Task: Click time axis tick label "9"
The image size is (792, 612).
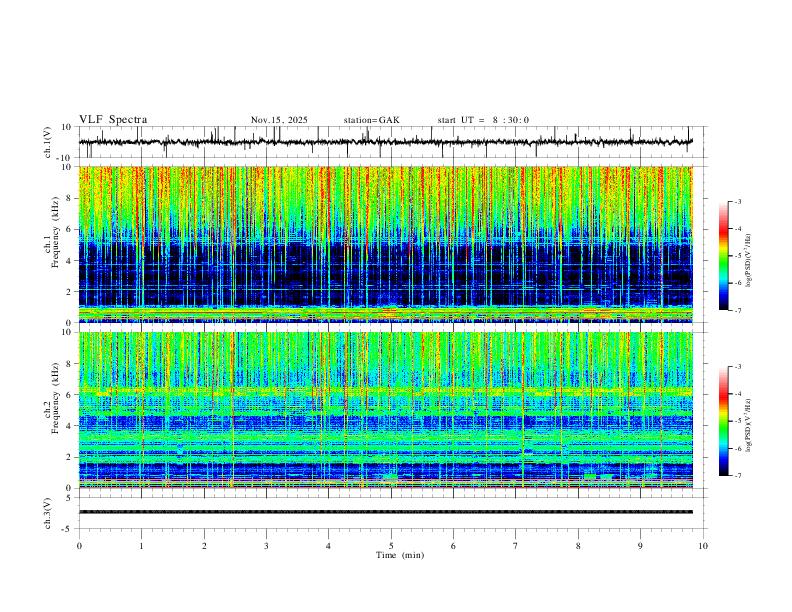Action: 640,546
